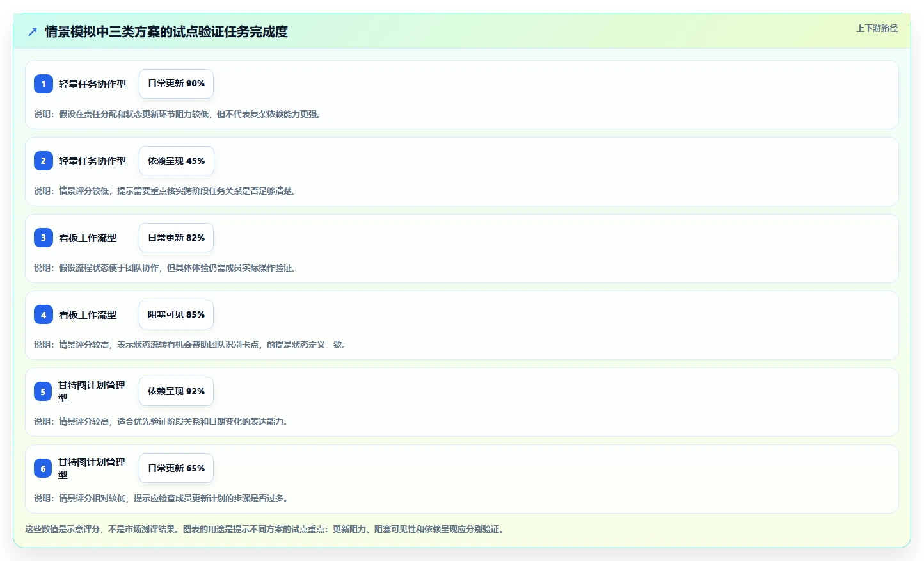Click the footer disclaimer 这些数值是示意评分
The image size is (924, 561).
point(266,529)
